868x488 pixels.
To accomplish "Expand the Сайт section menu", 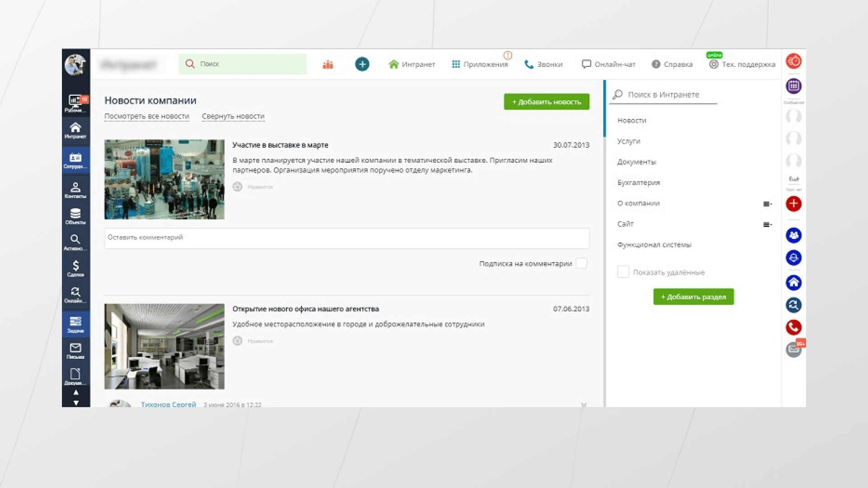I will [767, 225].
